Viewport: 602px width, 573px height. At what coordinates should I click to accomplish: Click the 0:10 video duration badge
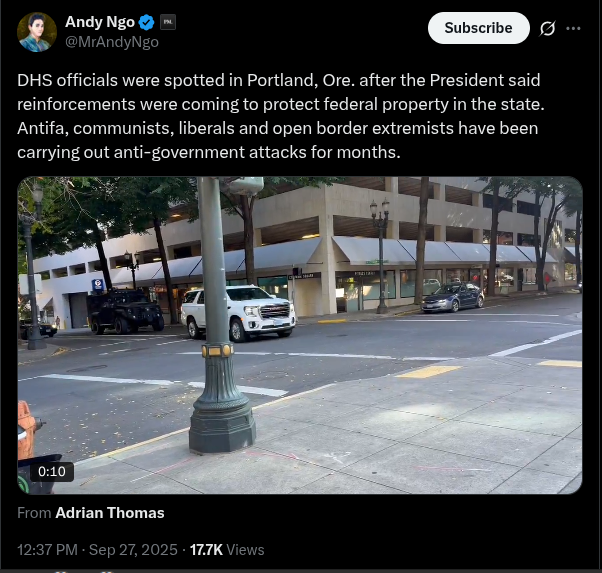click(52, 471)
